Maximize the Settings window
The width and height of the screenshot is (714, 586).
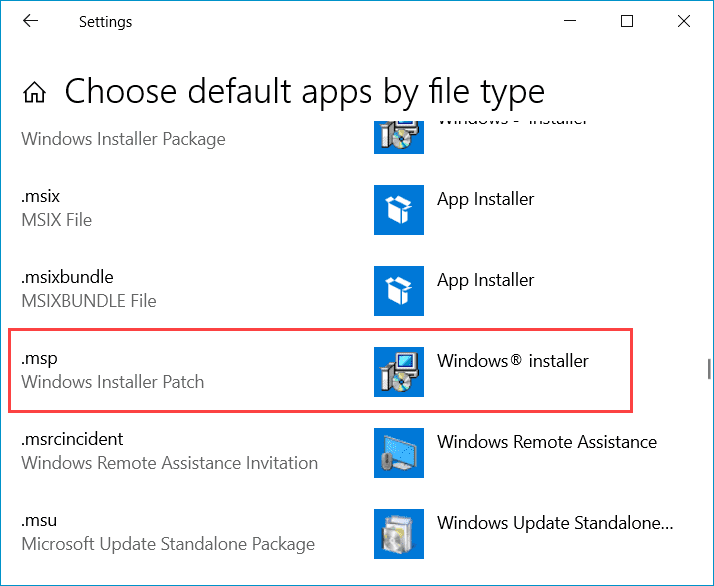(x=627, y=21)
